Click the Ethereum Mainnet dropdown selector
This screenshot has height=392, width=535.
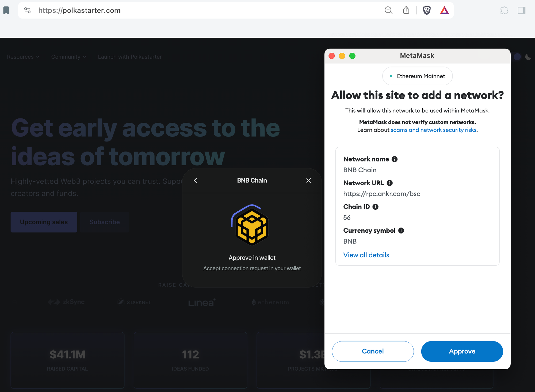(417, 76)
